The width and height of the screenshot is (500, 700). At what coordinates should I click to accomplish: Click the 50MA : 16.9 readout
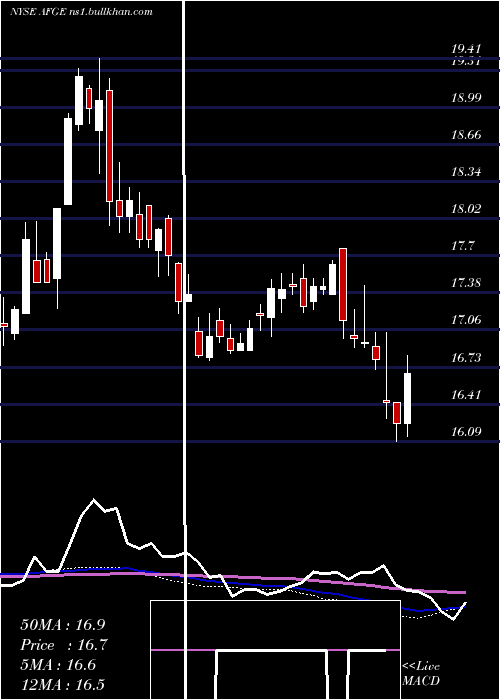click(65, 625)
